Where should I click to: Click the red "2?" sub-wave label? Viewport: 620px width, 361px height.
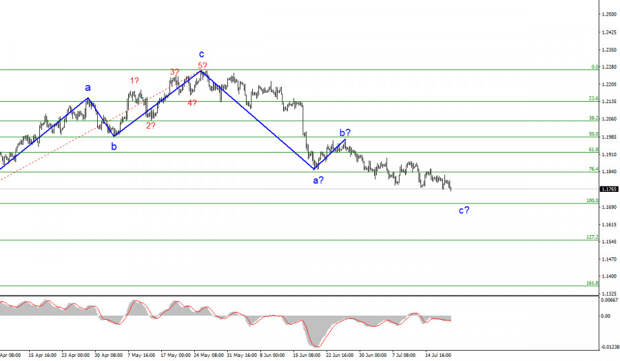tap(151, 126)
